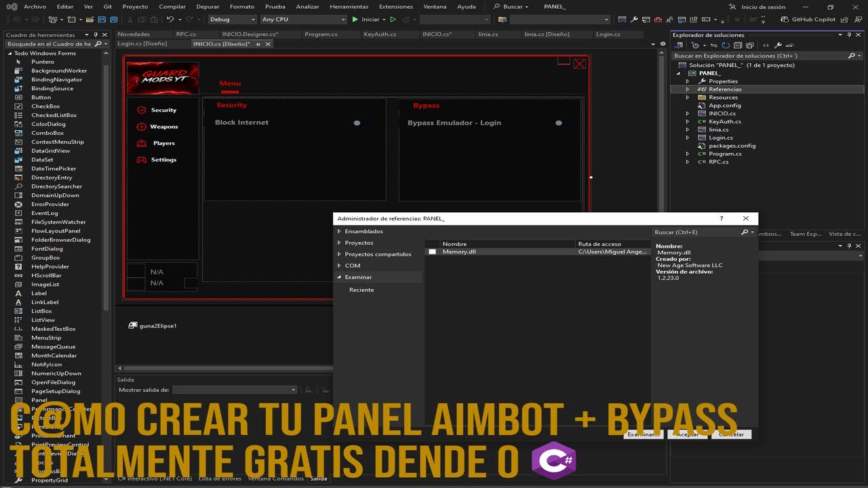Click the designer horizontal scrollbar

pos(224,369)
